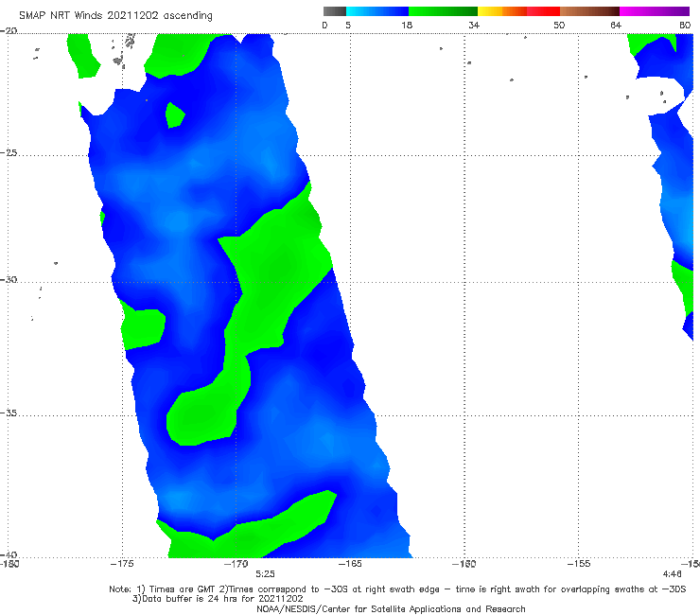
Task: Click the latitude label '-35'
Action: (9, 413)
